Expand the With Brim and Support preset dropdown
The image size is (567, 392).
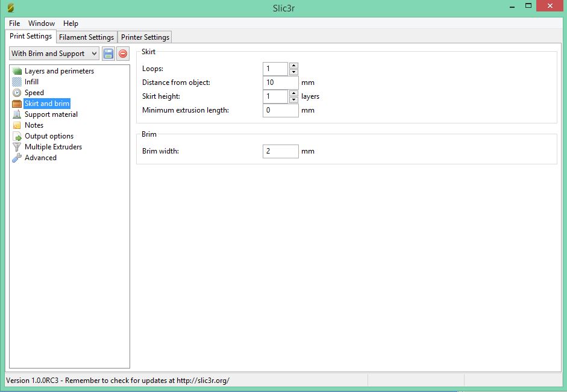pos(54,54)
